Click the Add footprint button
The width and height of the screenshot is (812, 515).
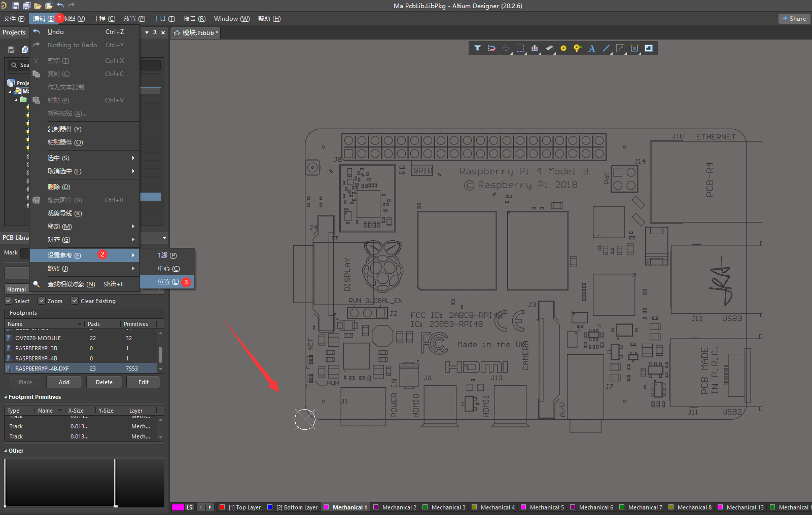click(x=64, y=382)
